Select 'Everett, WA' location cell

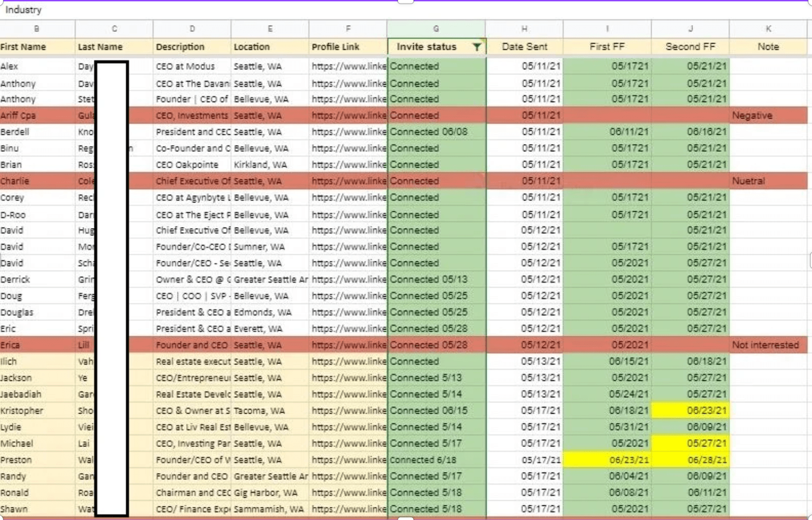tap(270, 329)
